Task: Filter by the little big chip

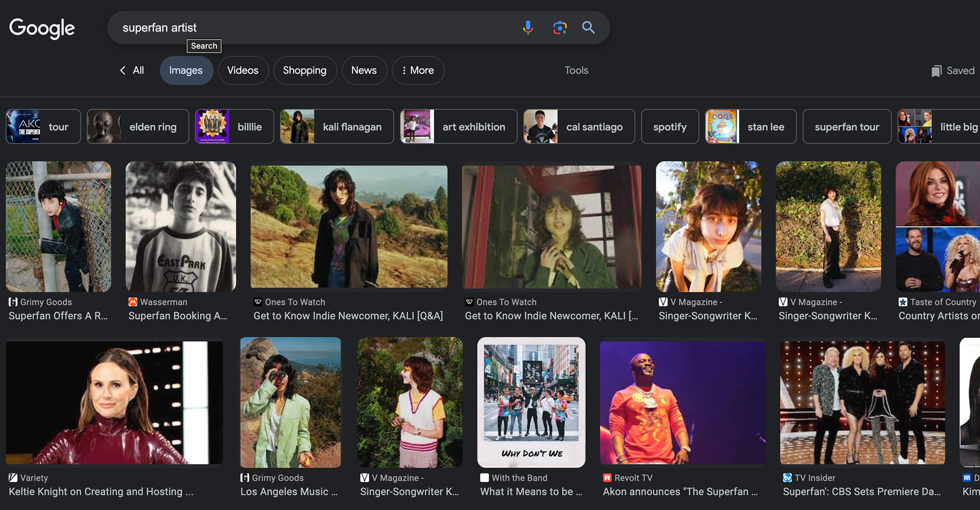Action: point(939,127)
